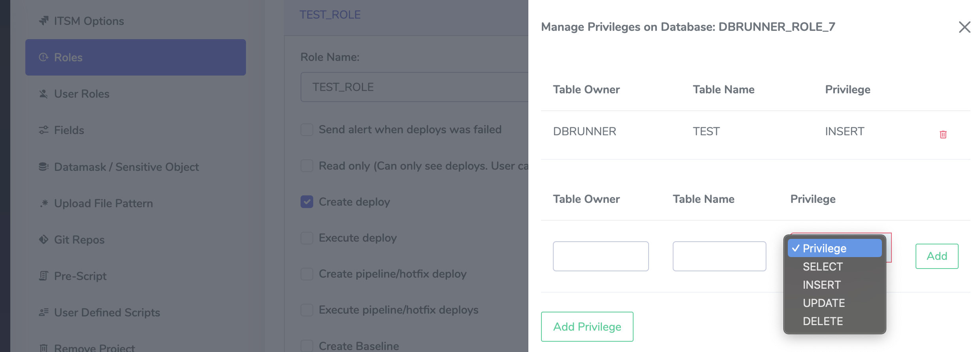Go to Upload File Pattern menu
Image resolution: width=980 pixels, height=352 pixels.
[x=103, y=203]
